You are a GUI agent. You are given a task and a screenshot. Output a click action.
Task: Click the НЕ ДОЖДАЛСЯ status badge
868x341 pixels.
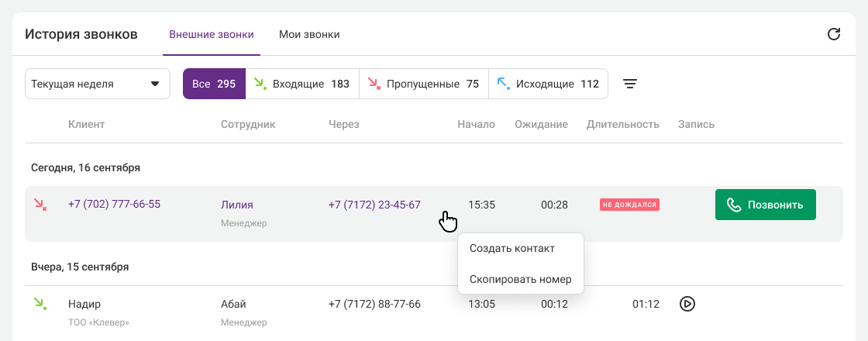coord(629,205)
